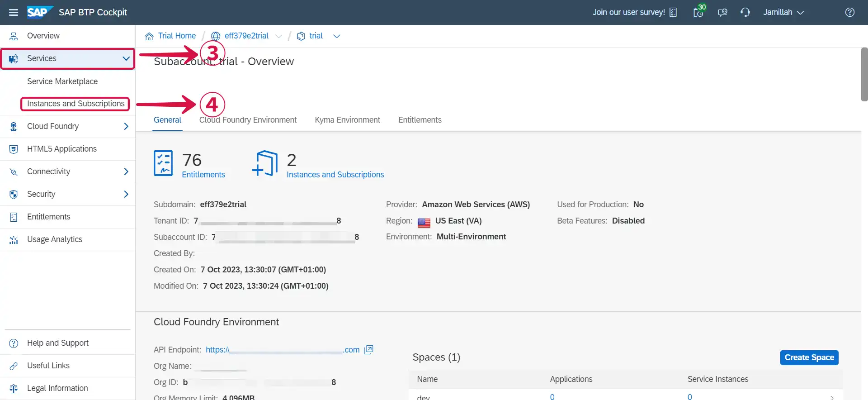
Task: Click the Entitlements checklist tile icon
Action: click(163, 163)
